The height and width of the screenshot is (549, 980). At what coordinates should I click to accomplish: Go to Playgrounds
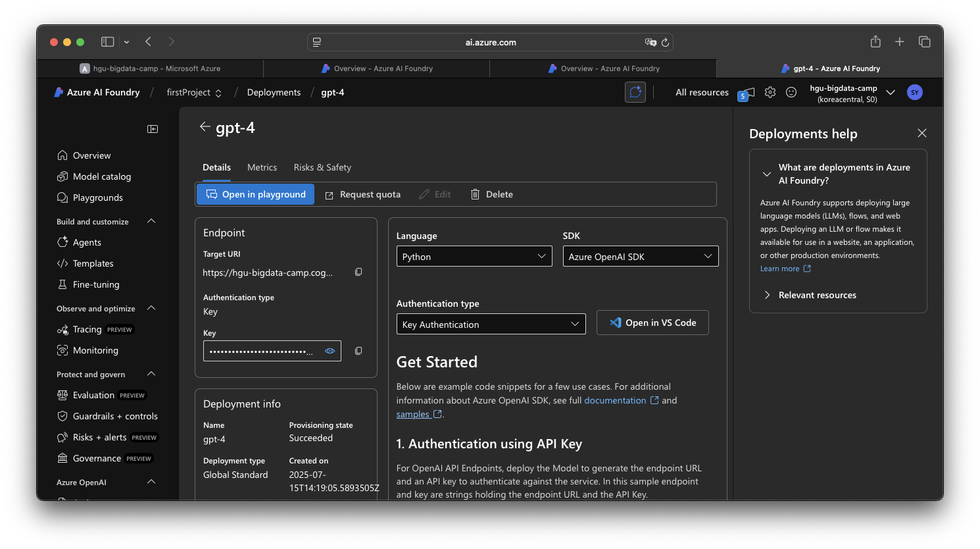pyautogui.click(x=90, y=197)
